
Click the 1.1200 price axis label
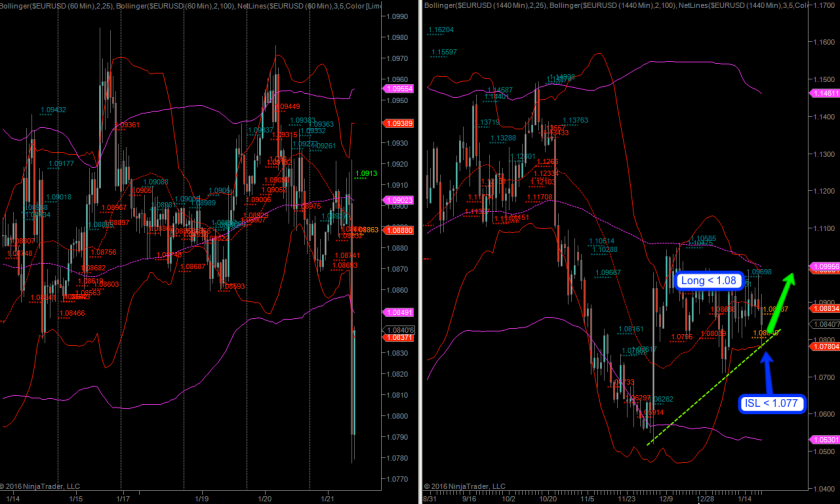pyautogui.click(x=824, y=191)
